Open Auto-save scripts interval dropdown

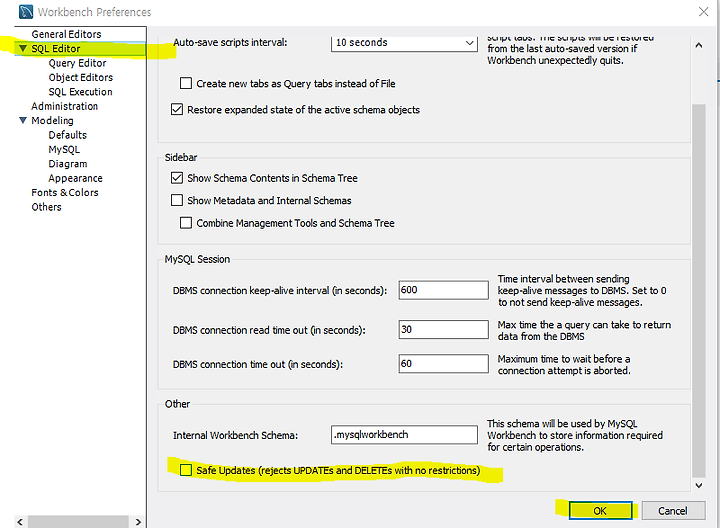[x=404, y=43]
